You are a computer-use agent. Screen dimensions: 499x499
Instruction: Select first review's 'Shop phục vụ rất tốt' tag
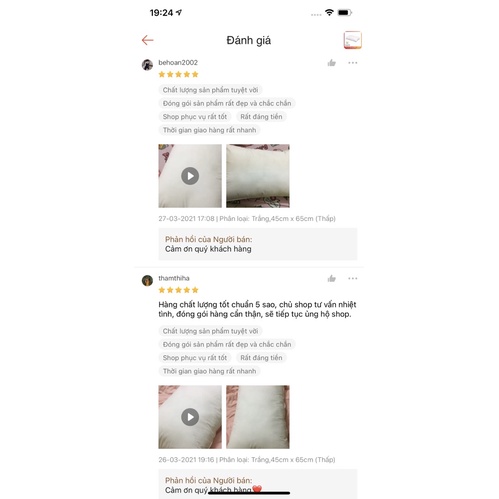(195, 117)
